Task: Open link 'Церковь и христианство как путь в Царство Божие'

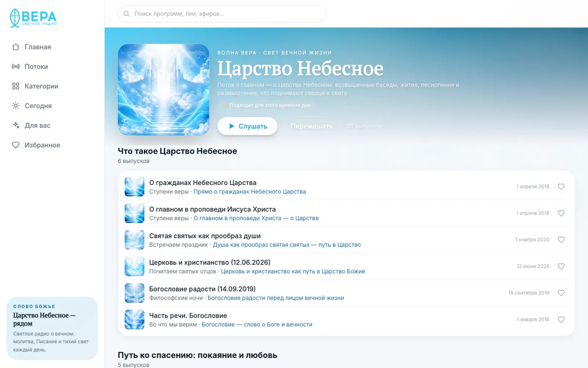Action: click(x=293, y=271)
